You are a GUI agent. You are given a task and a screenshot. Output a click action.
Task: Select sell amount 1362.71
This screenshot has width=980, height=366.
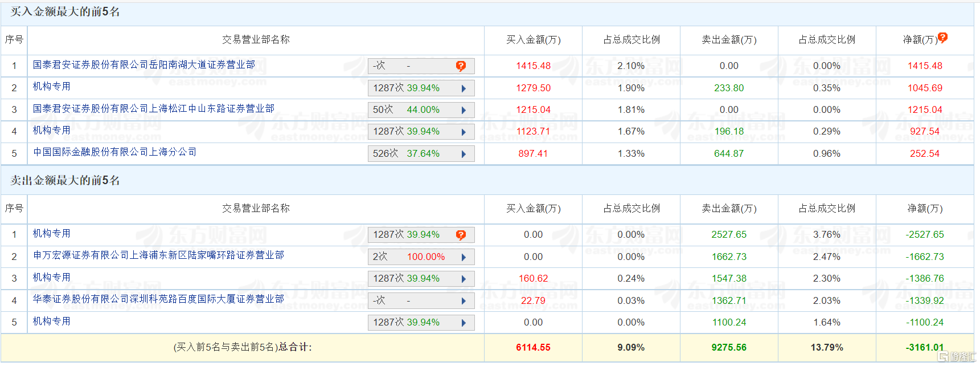(729, 300)
